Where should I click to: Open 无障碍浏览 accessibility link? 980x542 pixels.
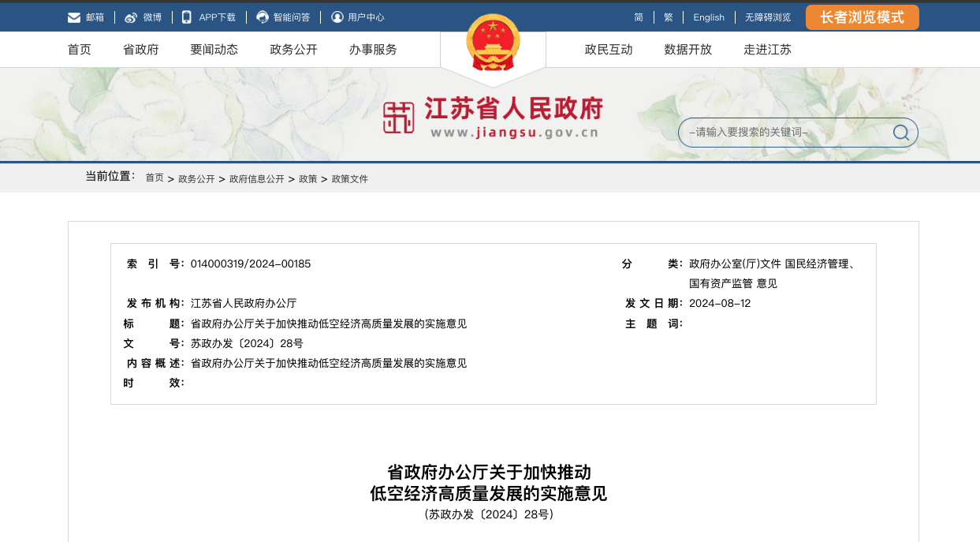click(x=767, y=17)
